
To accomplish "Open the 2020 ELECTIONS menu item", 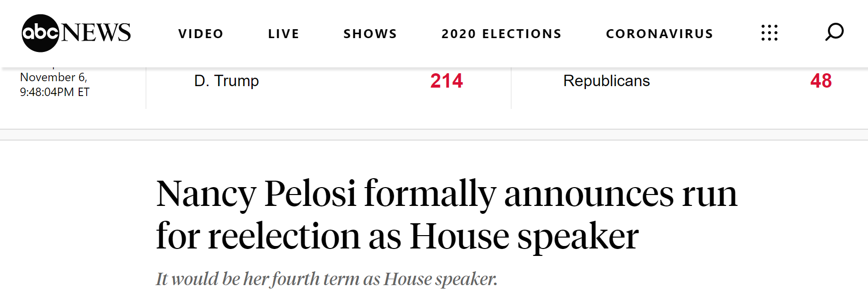I will 501,34.
